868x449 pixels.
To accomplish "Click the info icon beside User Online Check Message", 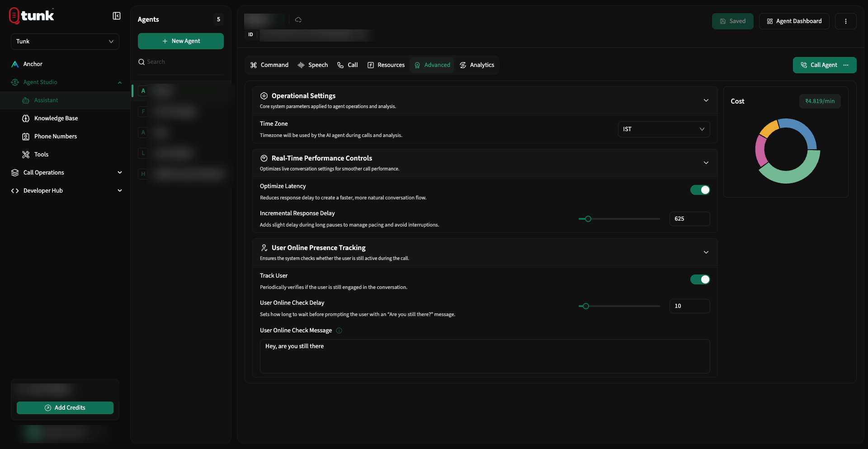I will [339, 331].
